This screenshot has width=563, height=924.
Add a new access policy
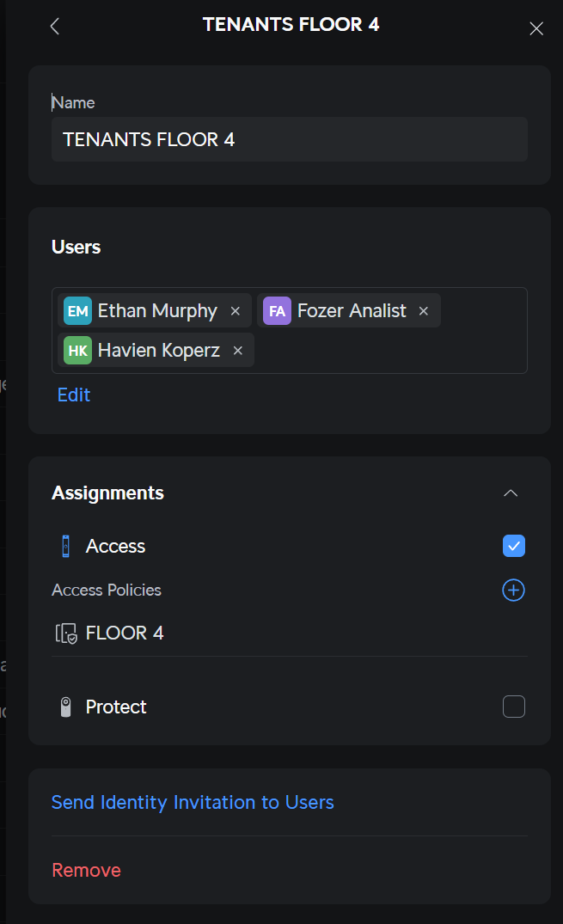click(x=513, y=591)
